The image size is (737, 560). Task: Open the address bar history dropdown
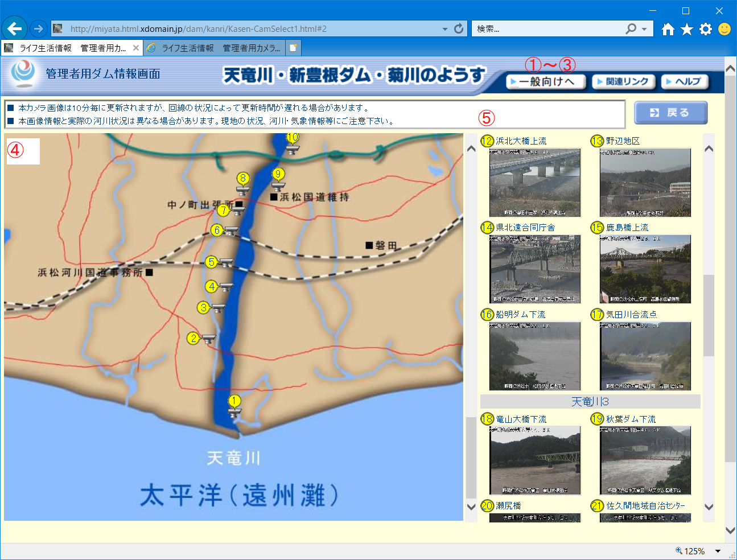(x=445, y=28)
